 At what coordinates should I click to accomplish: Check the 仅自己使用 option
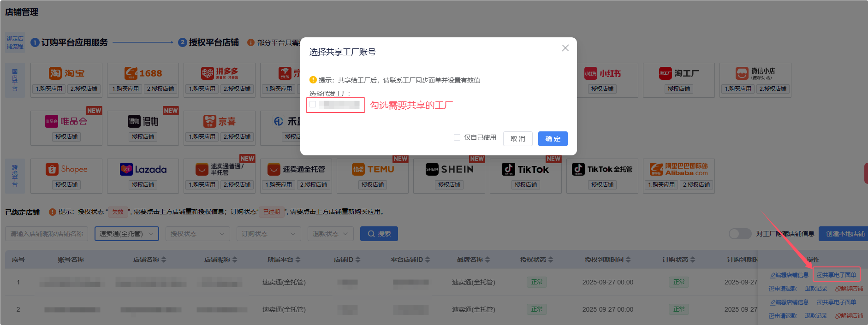coord(457,137)
